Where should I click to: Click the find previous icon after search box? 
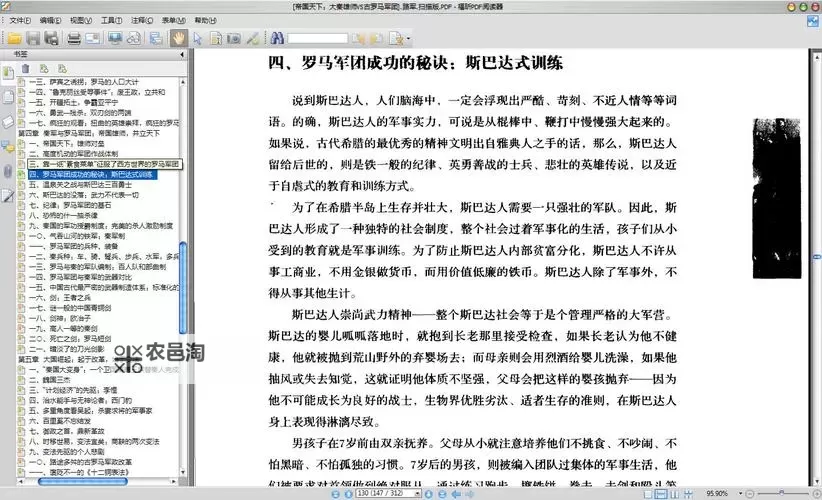359,38
